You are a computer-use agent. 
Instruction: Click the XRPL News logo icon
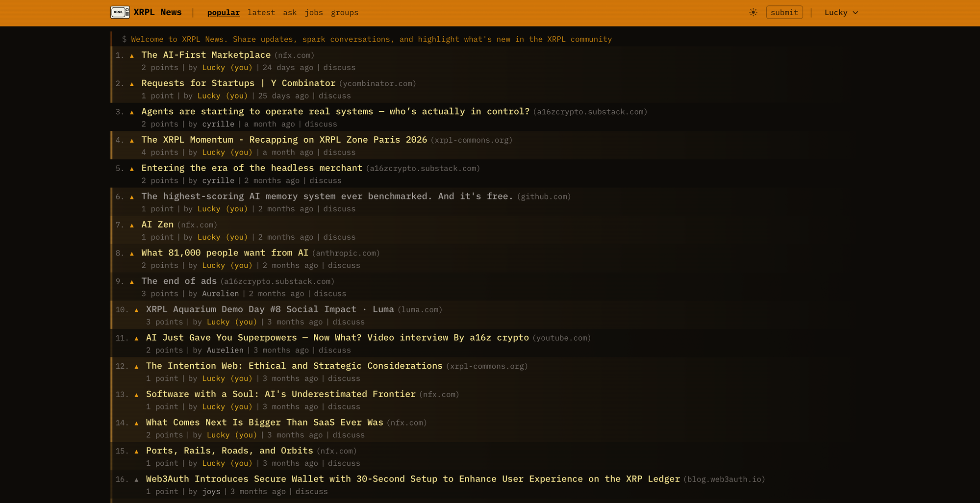(120, 12)
